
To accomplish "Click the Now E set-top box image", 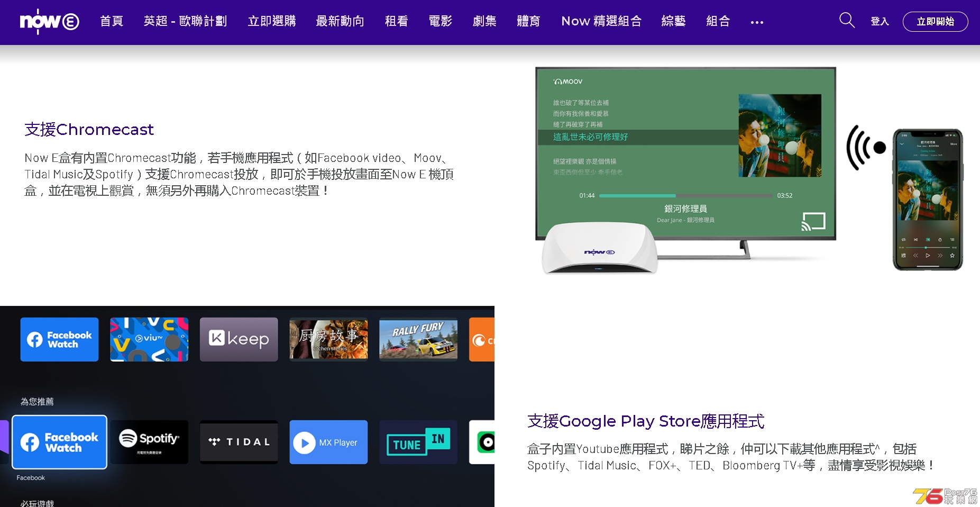I will 599,248.
